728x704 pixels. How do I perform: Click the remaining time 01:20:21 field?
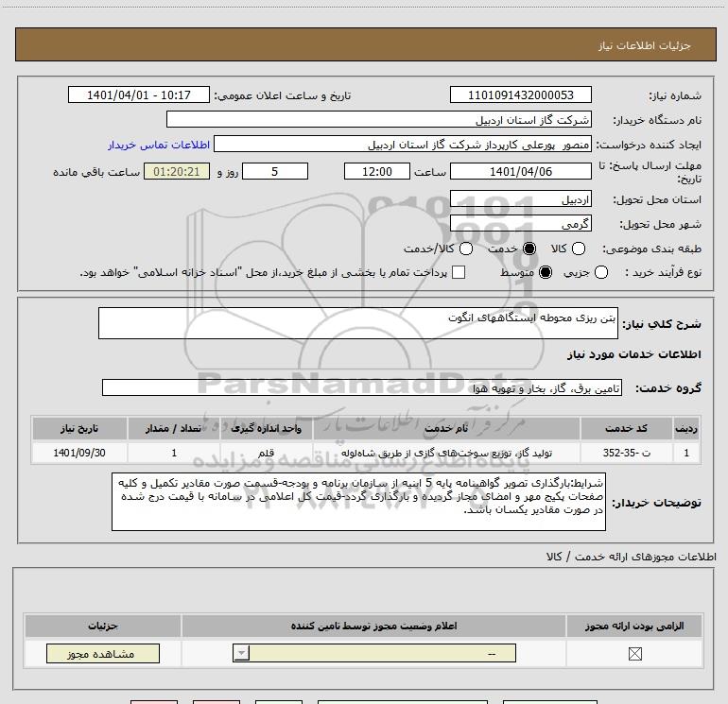coord(177,172)
